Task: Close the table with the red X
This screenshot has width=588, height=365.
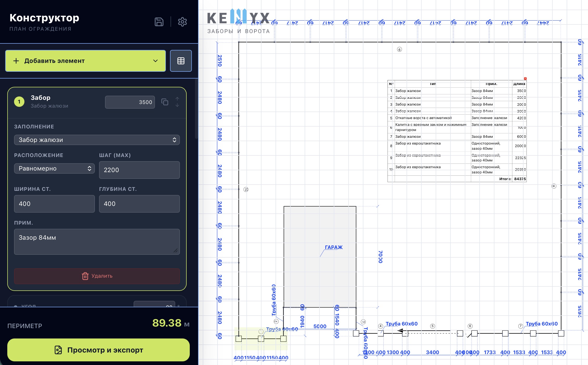Action: point(525,79)
